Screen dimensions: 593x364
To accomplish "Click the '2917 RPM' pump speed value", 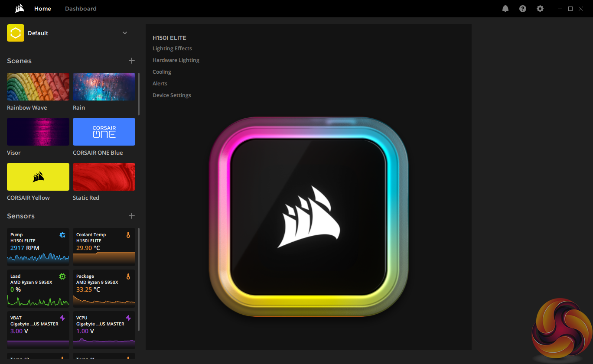I will point(25,248).
